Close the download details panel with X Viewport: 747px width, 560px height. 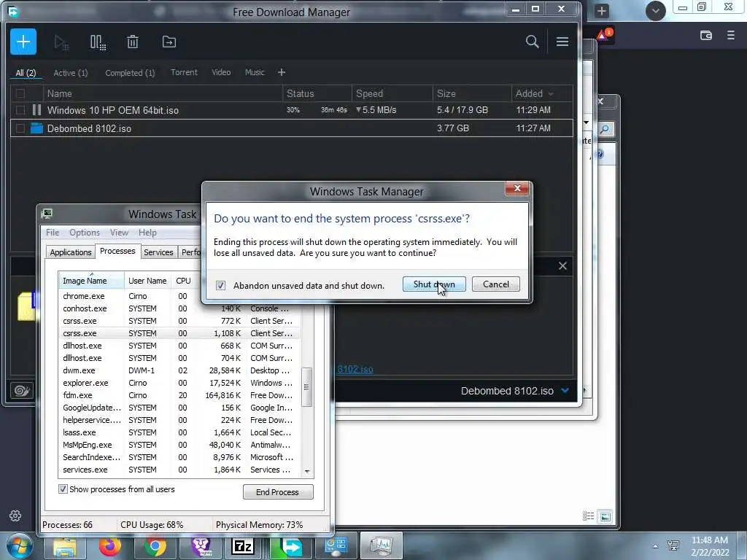tap(562, 265)
